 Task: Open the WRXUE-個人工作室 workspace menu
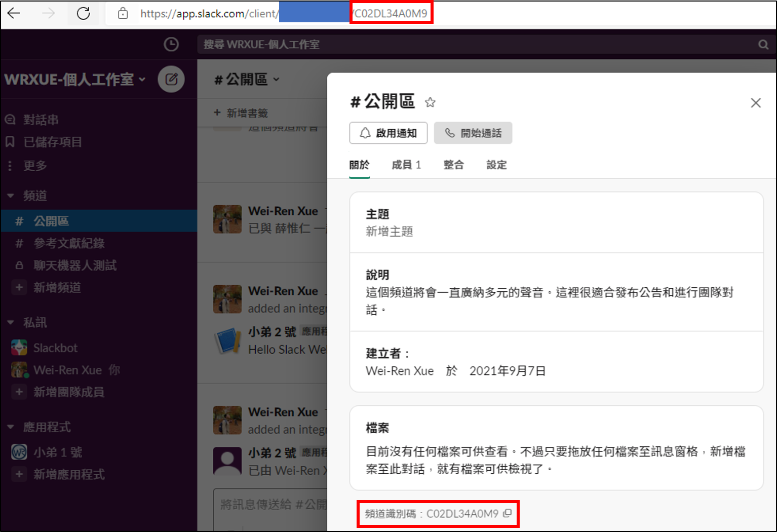75,80
